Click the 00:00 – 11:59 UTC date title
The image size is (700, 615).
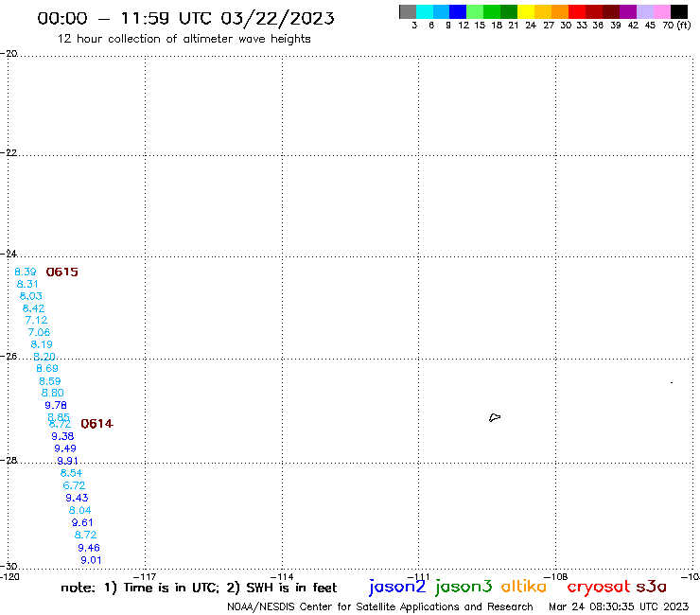(185, 18)
